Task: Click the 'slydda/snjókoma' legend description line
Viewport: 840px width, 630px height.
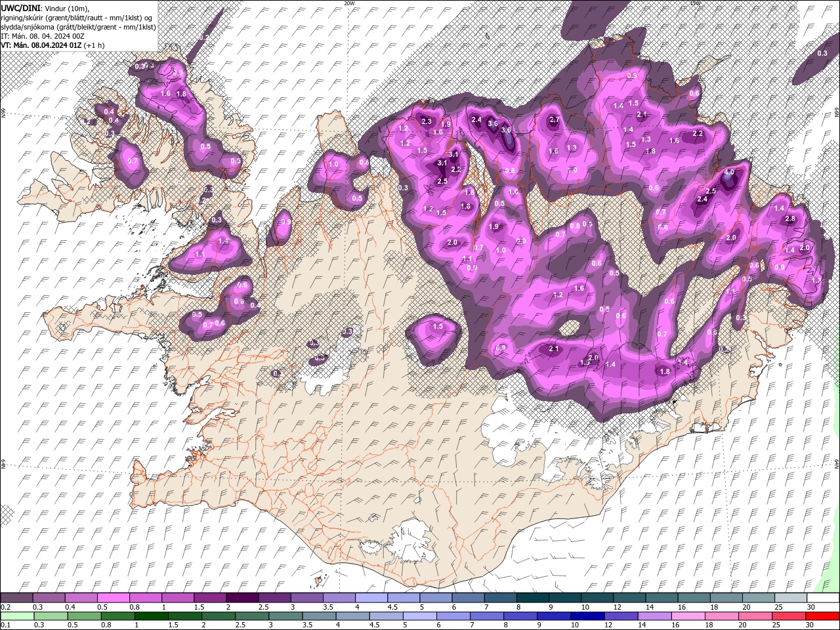Action: (78, 26)
